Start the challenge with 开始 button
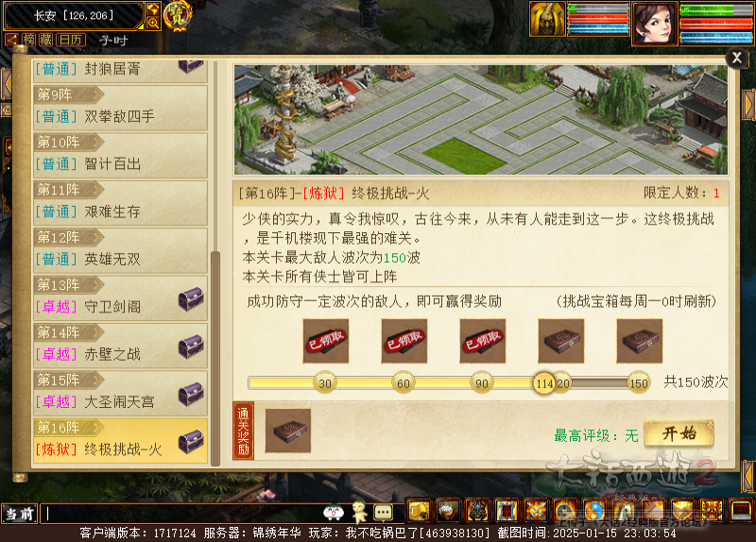The image size is (756, 542). point(679,433)
